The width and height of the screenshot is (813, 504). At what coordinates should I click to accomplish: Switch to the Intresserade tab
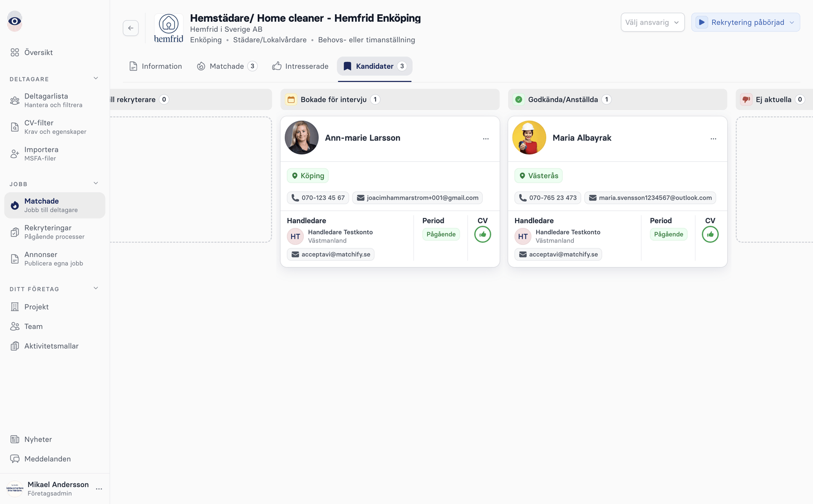pyautogui.click(x=300, y=66)
